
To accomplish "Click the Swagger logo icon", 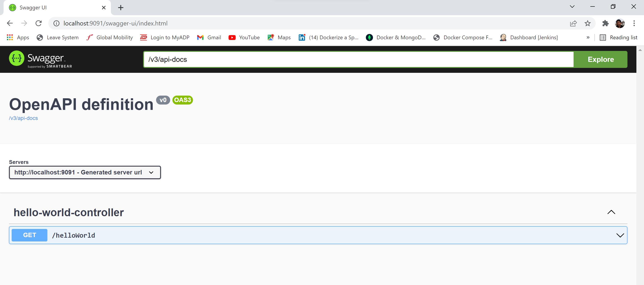I will (x=17, y=59).
